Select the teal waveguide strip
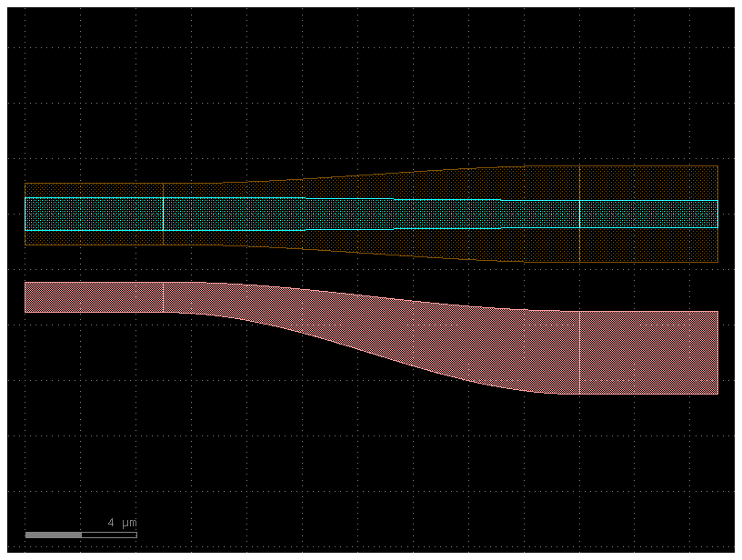This screenshot has height=560, width=742. pos(364,215)
